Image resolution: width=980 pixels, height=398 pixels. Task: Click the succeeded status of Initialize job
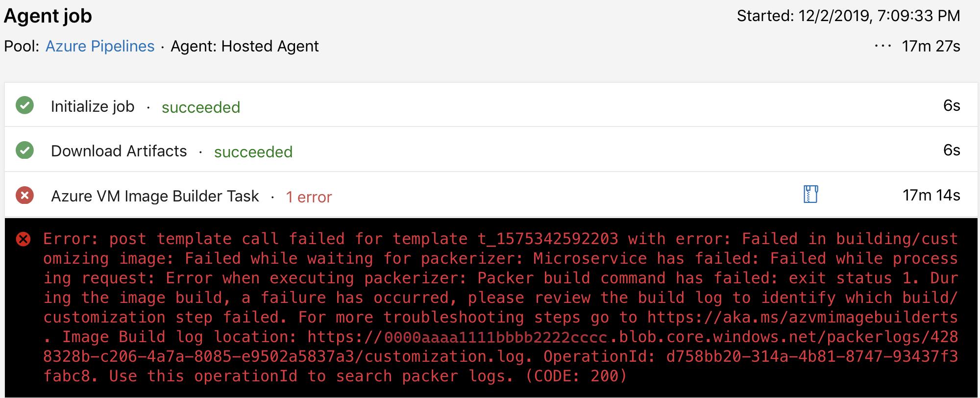point(200,107)
